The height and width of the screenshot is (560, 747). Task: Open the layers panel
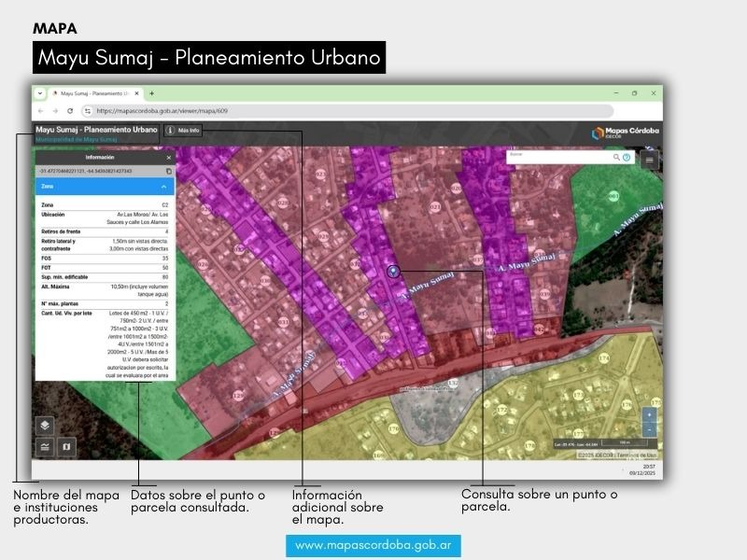pyautogui.click(x=44, y=425)
